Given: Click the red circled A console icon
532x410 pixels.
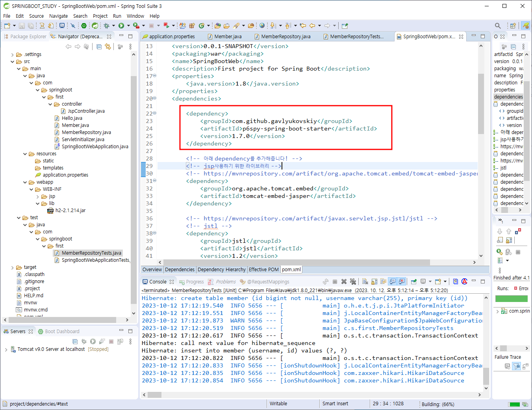Looking at the screenshot, I should [x=464, y=281].
